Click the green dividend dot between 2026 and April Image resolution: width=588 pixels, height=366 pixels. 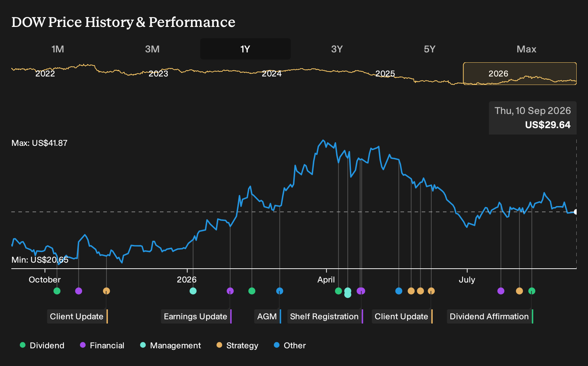click(252, 291)
